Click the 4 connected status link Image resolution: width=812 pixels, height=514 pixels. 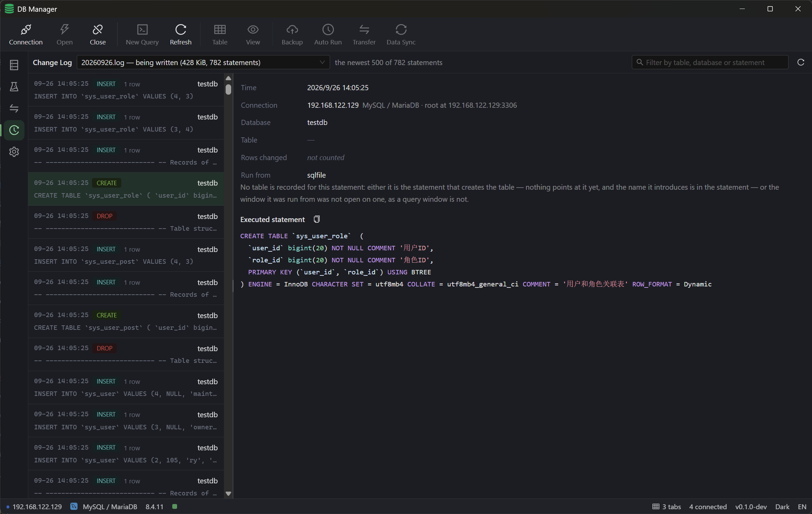[708, 507]
